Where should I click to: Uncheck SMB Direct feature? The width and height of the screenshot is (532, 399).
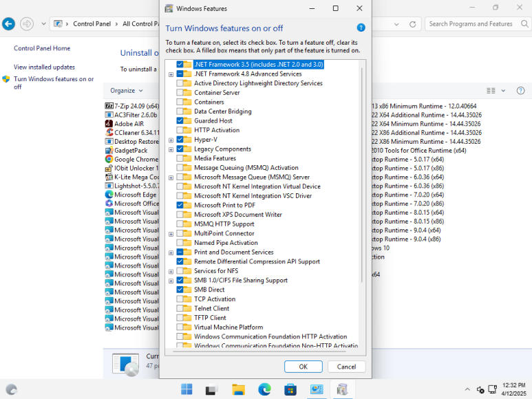click(180, 290)
